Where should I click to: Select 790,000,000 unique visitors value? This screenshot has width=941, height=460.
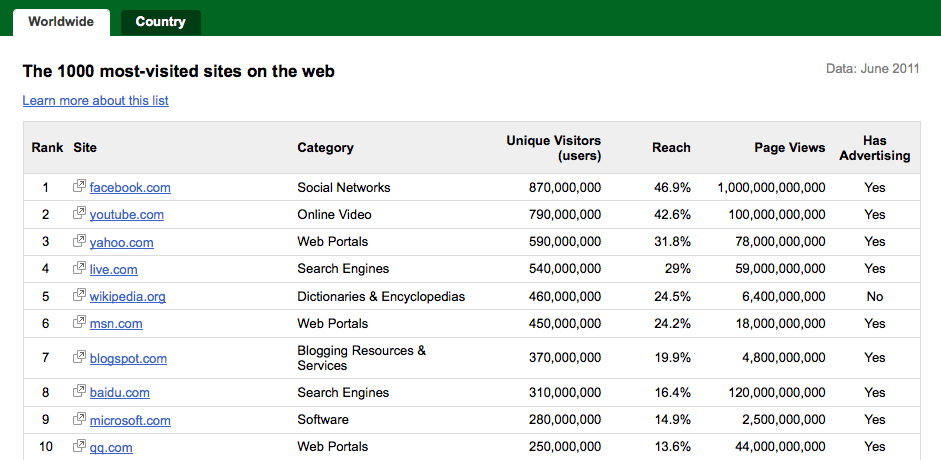[565, 215]
